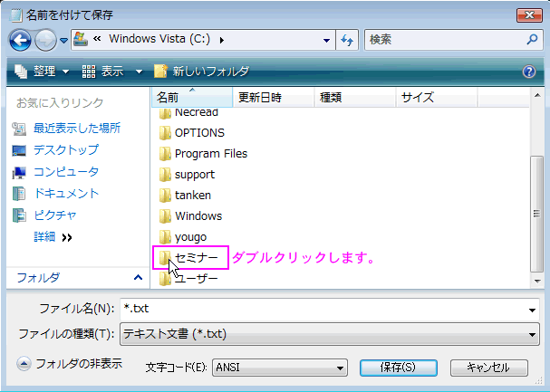The image size is (550, 392).
Task: Expand breadcrumb arrow after Windows Vista (C:)
Action: point(222,40)
